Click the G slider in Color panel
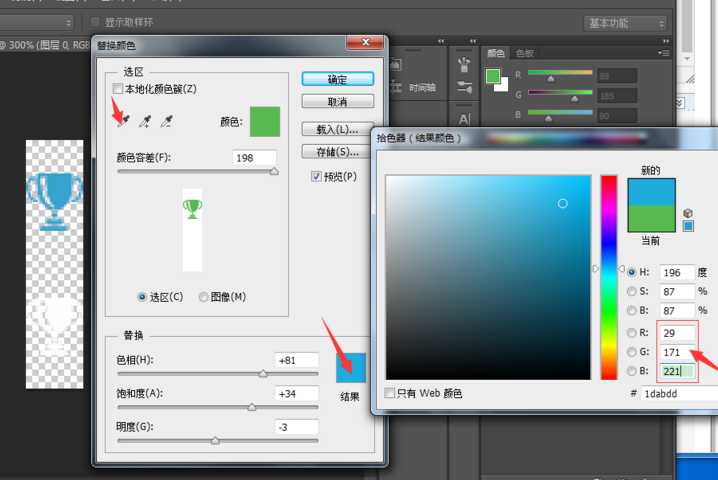 pyautogui.click(x=560, y=94)
